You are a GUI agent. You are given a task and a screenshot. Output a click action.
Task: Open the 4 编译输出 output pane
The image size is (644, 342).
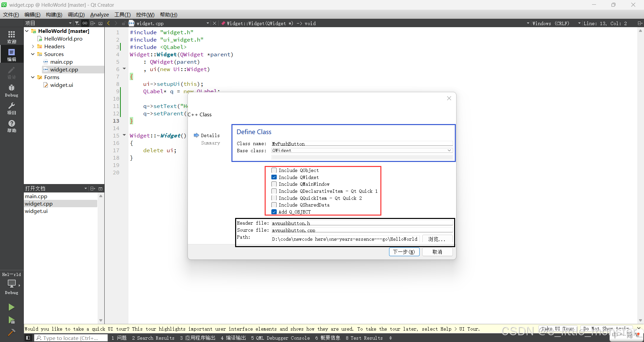pyautogui.click(x=233, y=338)
